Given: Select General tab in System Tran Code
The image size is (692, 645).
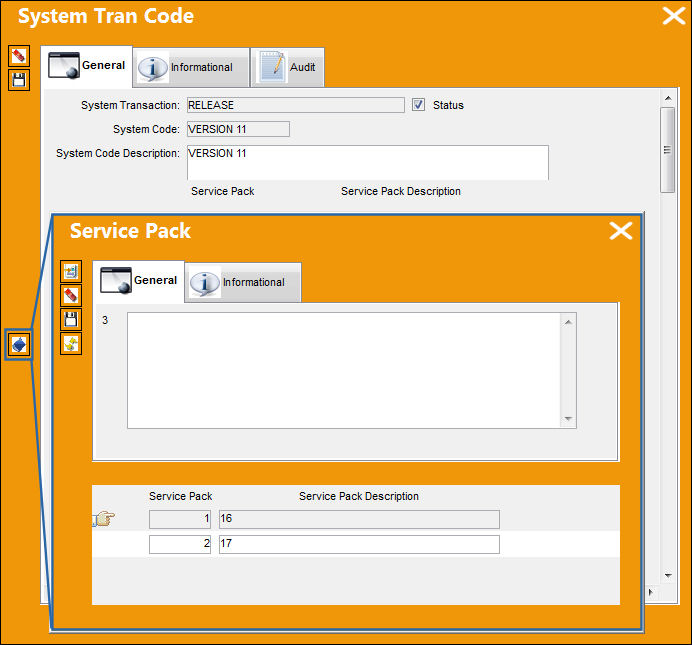Looking at the screenshot, I should (87, 66).
